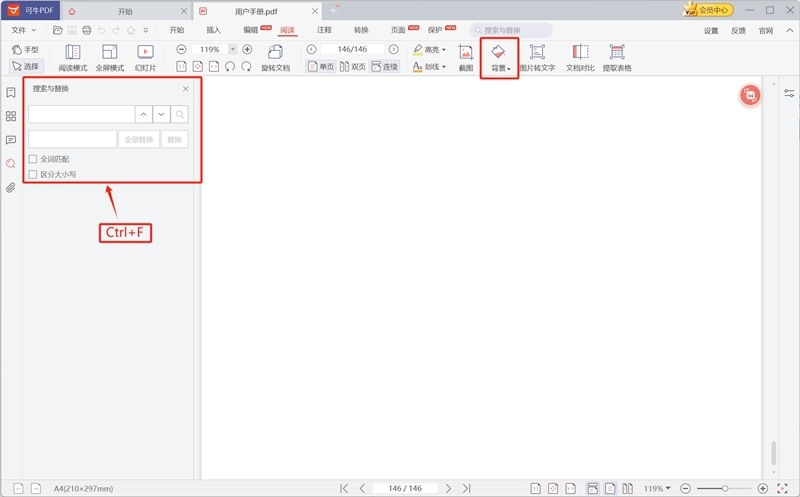The image size is (800, 497).
Task: Click the search text input field
Action: tap(82, 114)
